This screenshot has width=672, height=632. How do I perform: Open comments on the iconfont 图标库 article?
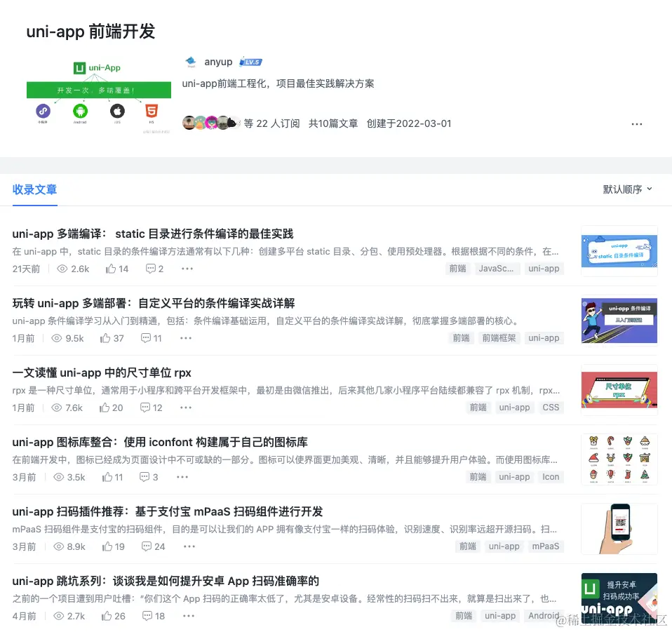click(x=145, y=477)
